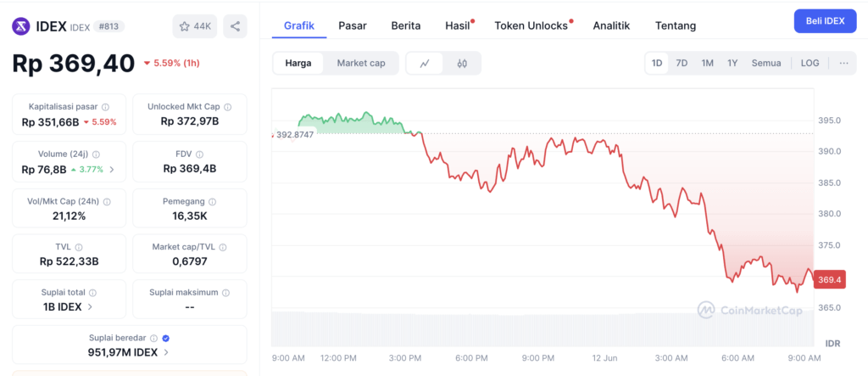The height and width of the screenshot is (376, 868).
Task: Click the Rp 369,40 price text
Action: (x=74, y=63)
